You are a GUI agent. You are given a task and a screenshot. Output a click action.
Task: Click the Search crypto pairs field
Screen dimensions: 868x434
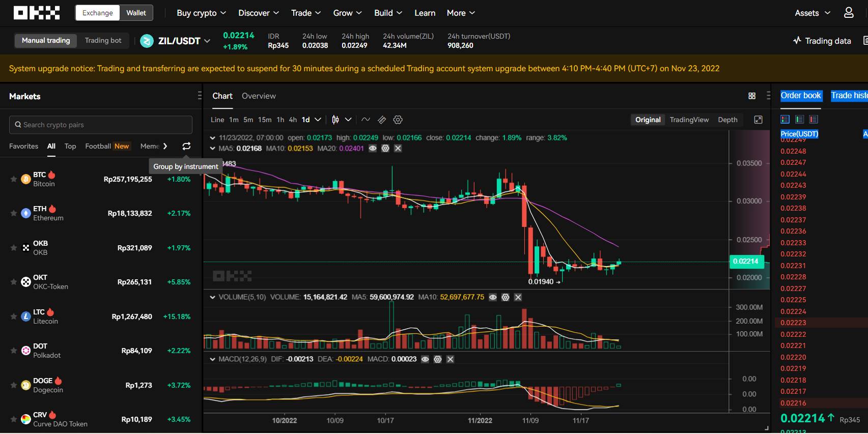(x=101, y=125)
